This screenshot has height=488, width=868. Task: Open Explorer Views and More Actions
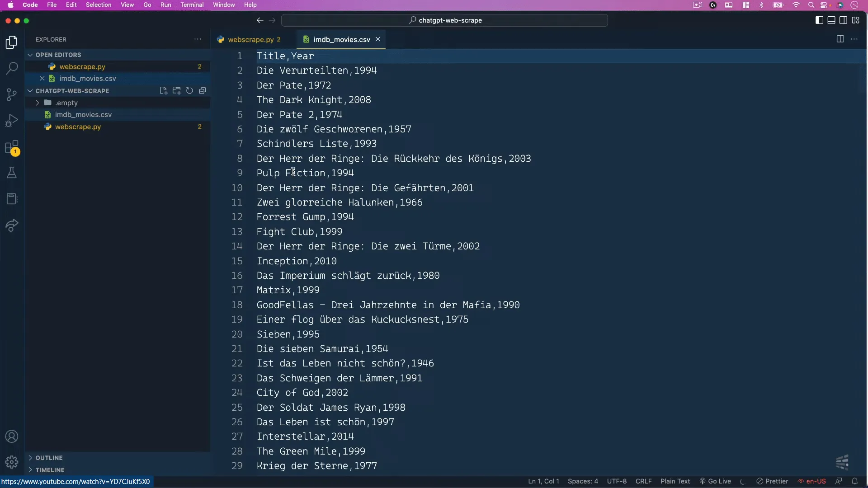[198, 39]
